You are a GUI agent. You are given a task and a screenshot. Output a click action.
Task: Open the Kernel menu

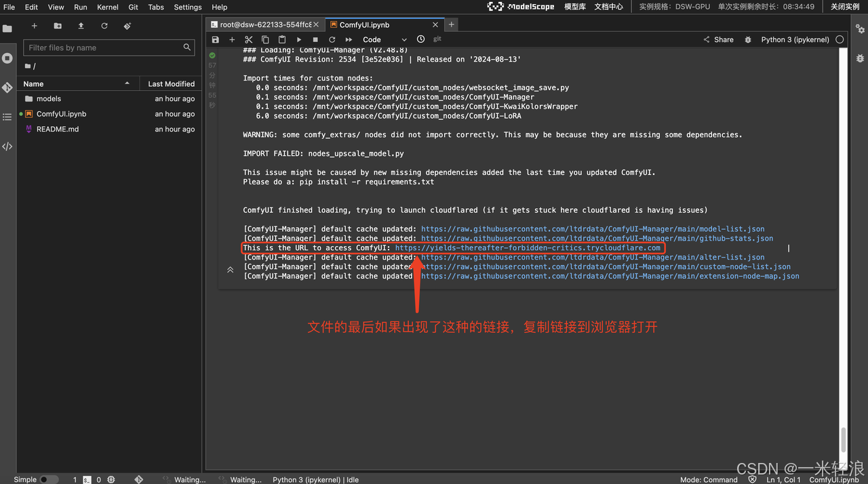point(107,7)
